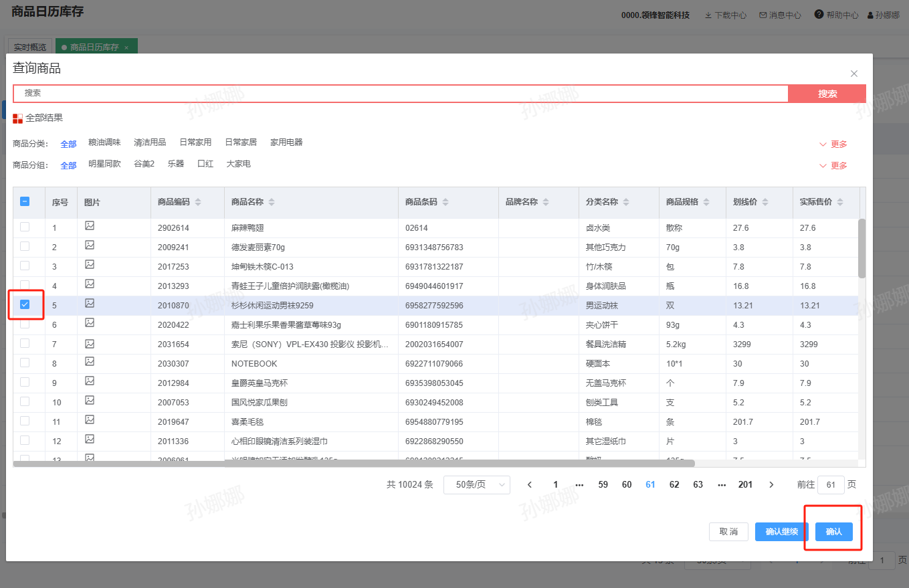Click the 确认 confirm button
909x588 pixels.
pyautogui.click(x=833, y=532)
